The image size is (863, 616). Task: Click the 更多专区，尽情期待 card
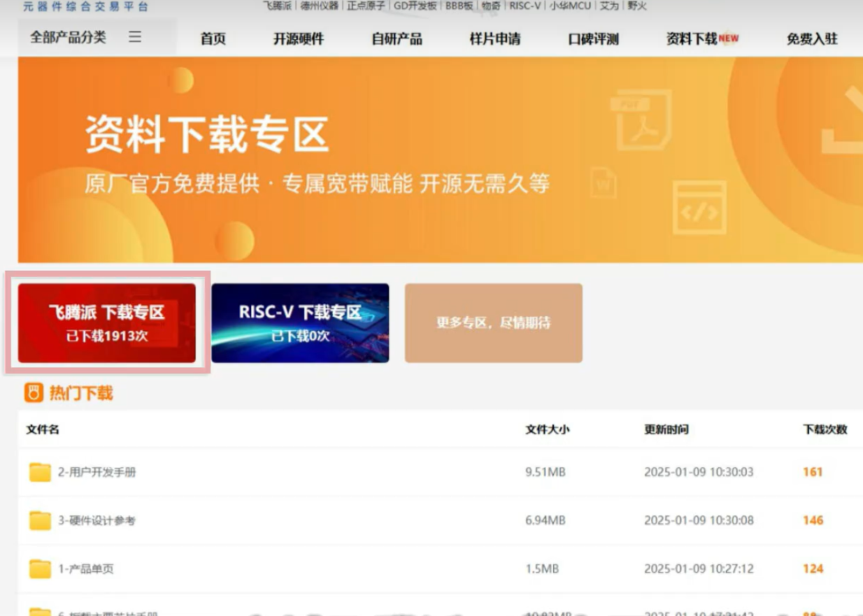(493, 323)
